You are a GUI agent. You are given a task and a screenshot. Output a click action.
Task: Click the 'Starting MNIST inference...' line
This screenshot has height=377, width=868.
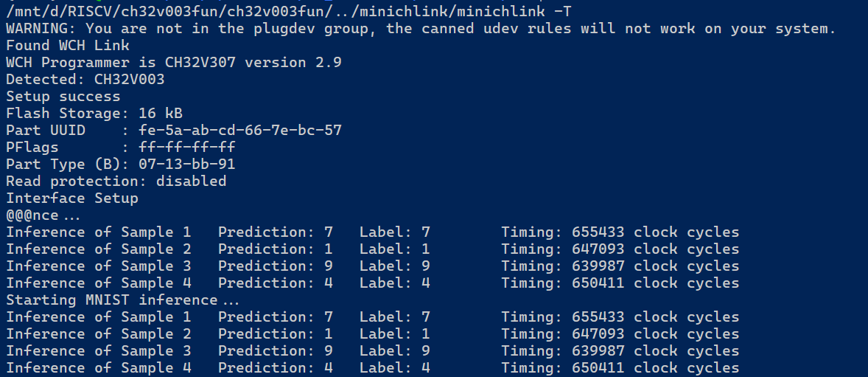click(122, 300)
